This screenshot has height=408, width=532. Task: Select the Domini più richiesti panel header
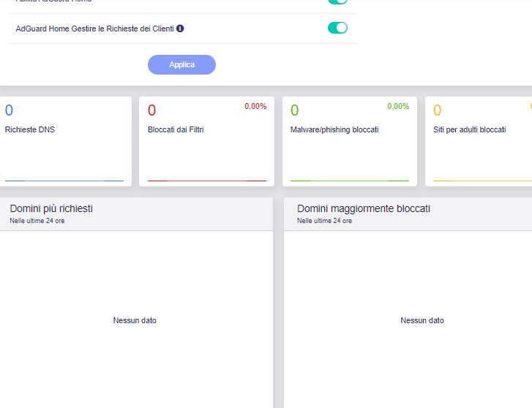(51, 209)
